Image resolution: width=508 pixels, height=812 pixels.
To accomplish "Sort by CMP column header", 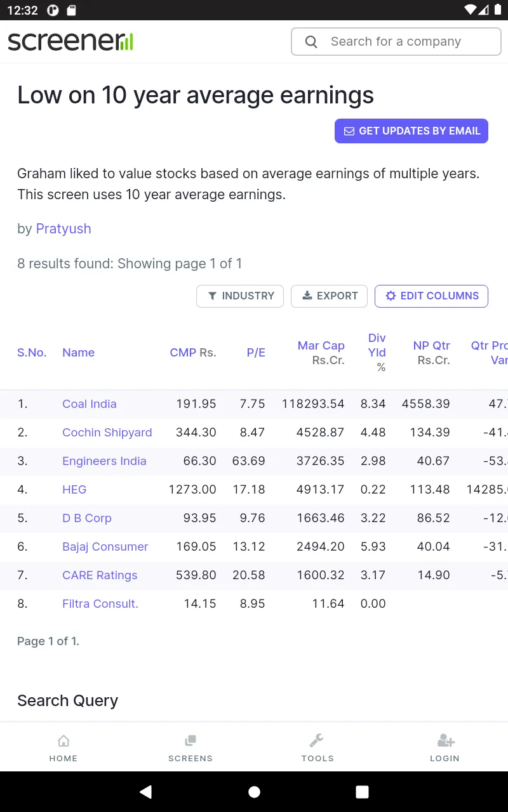I will pyautogui.click(x=183, y=353).
